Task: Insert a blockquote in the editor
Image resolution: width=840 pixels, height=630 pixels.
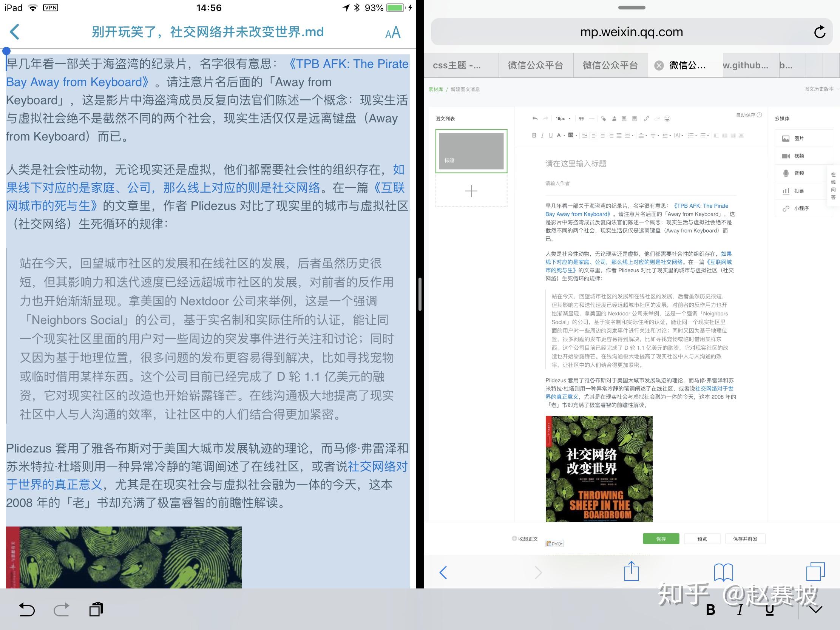Action: pos(581,119)
